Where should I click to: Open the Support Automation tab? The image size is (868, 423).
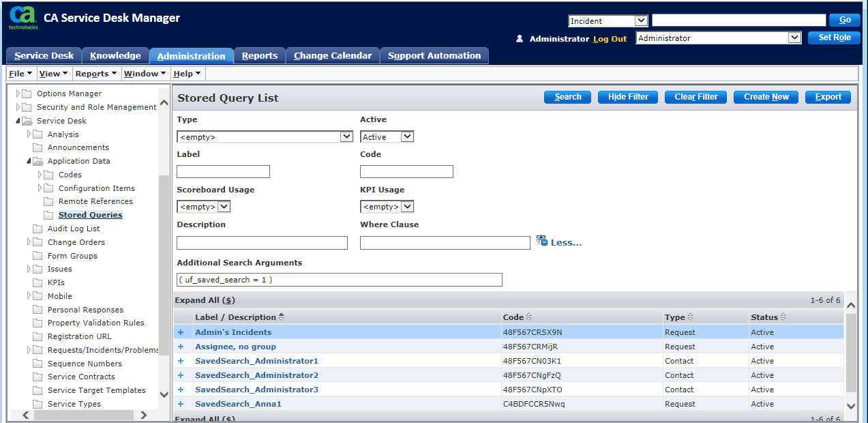pos(434,56)
